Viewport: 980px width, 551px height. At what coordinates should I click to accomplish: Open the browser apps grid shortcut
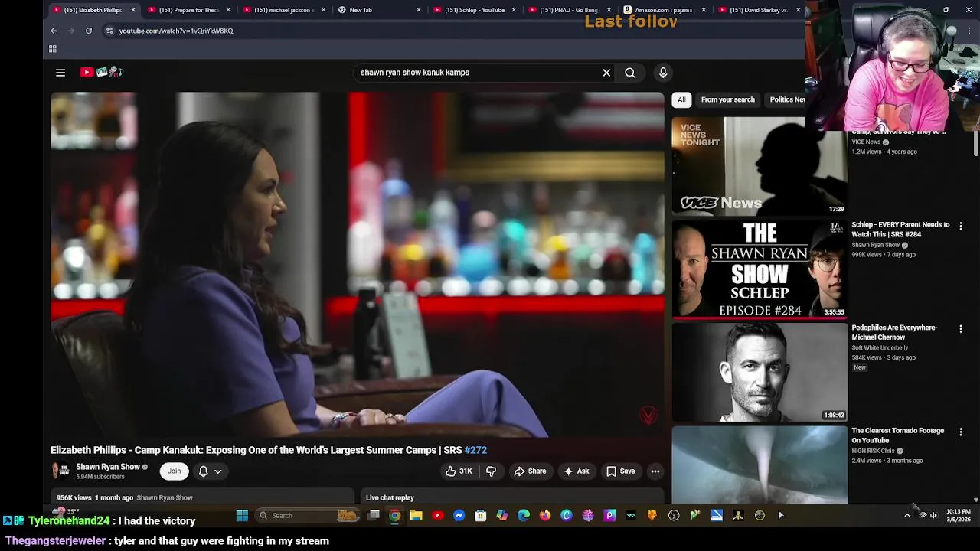(53, 49)
